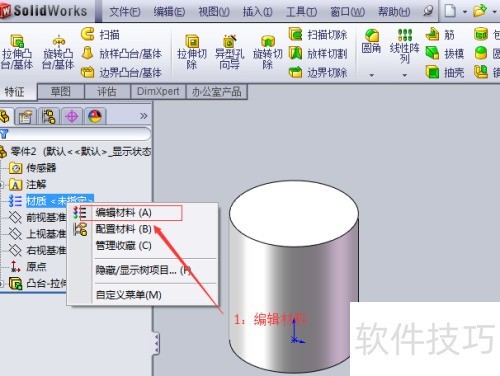Switch to the 办公室产品 tab

click(x=216, y=91)
